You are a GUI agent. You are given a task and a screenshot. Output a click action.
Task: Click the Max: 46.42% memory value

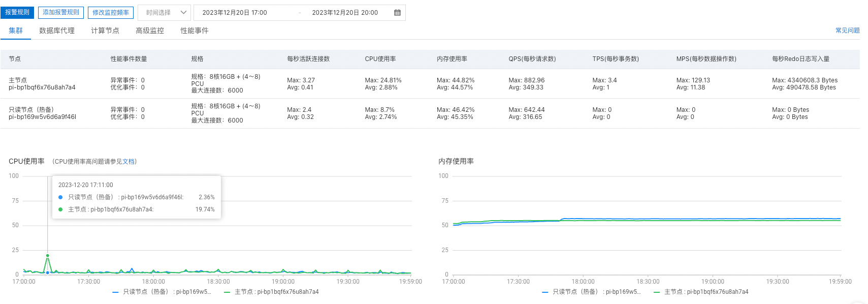click(x=456, y=110)
